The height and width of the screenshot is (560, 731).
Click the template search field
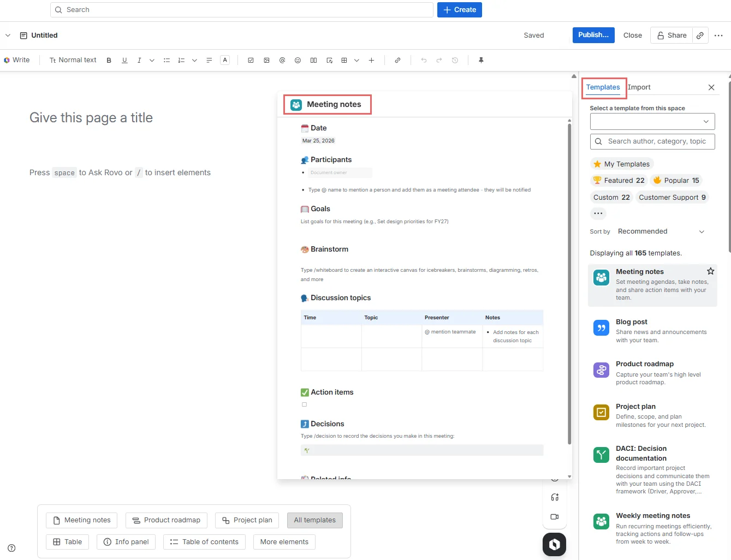pos(656,141)
